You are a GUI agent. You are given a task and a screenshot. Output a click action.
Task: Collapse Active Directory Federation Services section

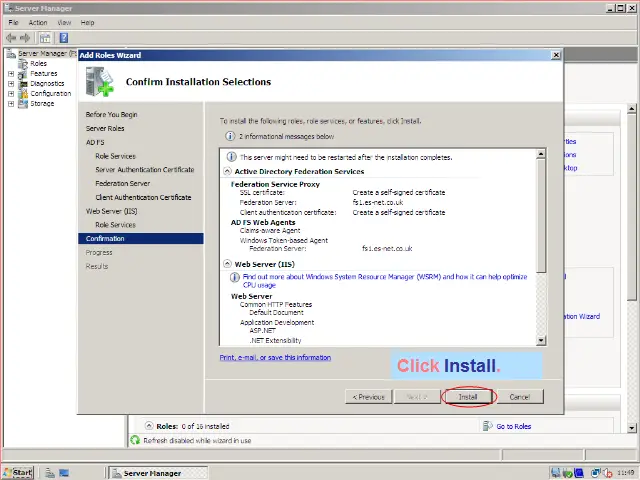click(x=227, y=171)
